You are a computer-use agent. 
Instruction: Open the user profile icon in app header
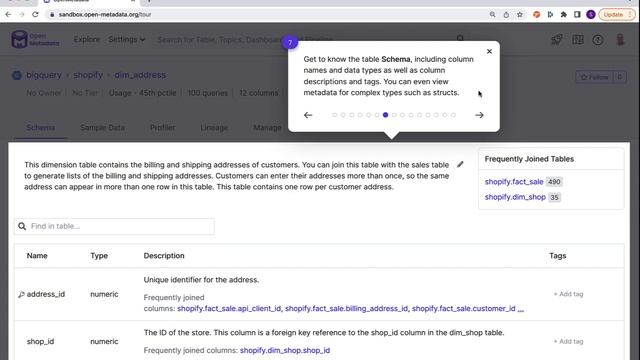[620, 40]
